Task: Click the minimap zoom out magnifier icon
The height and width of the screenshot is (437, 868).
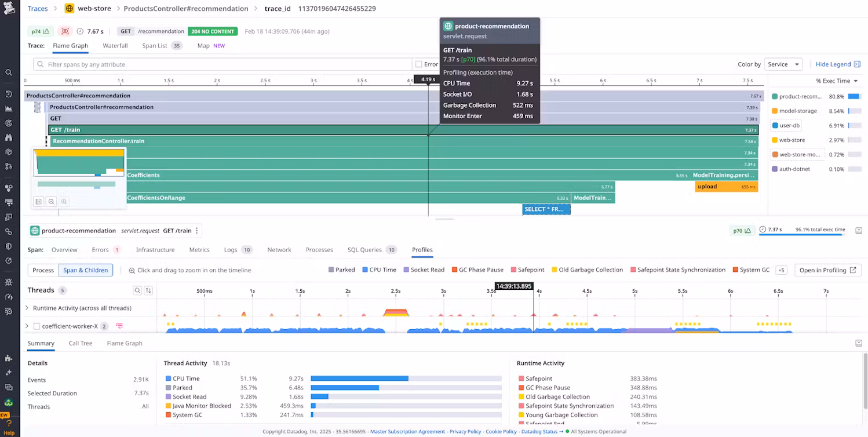Action: click(52, 202)
